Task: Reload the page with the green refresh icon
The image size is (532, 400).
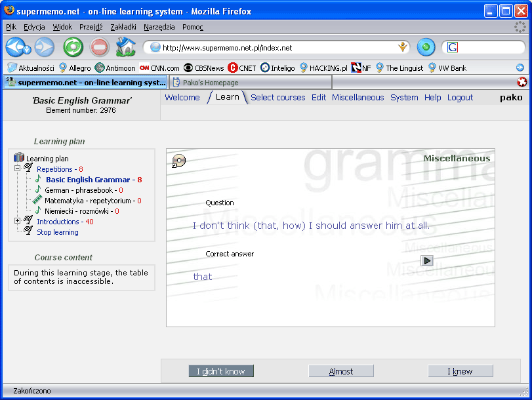Action: (73, 47)
